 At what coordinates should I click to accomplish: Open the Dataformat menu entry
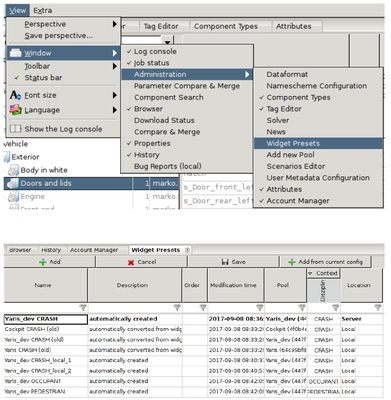[318, 74]
